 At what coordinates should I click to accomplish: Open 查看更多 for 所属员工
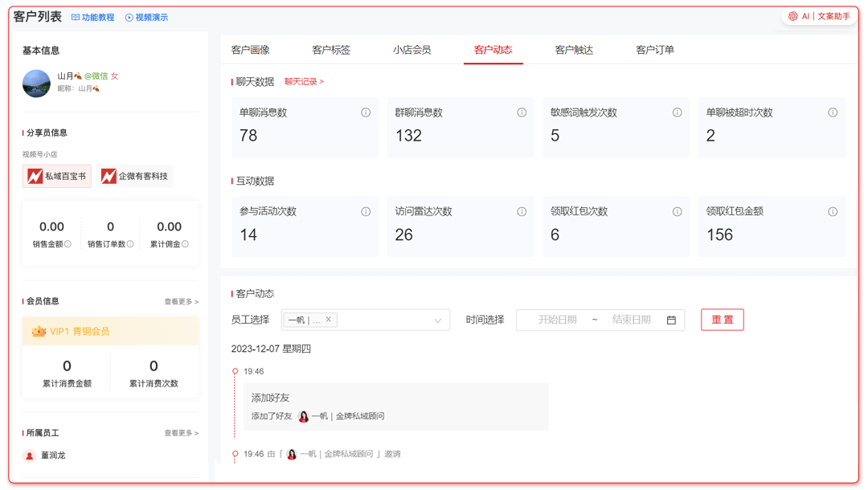181,433
